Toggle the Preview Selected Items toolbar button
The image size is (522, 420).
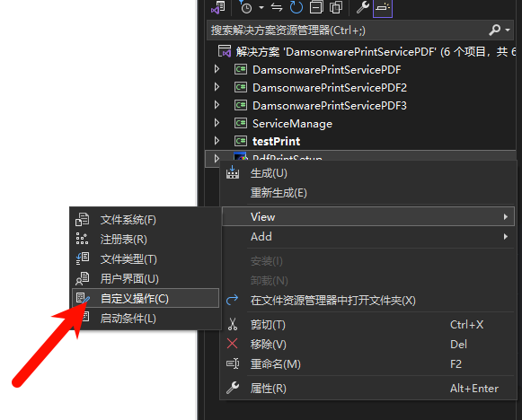tap(383, 8)
